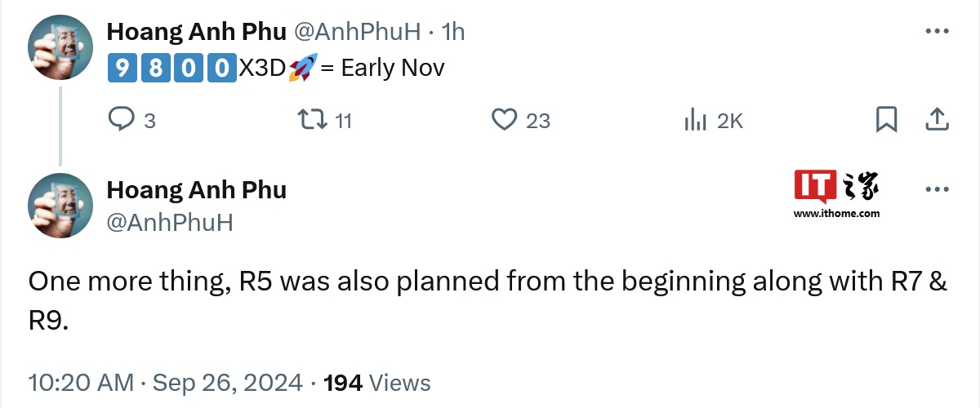Viewport: 980px width, 408px height.
Task: Click the www.ithome.com text
Action: [836, 214]
